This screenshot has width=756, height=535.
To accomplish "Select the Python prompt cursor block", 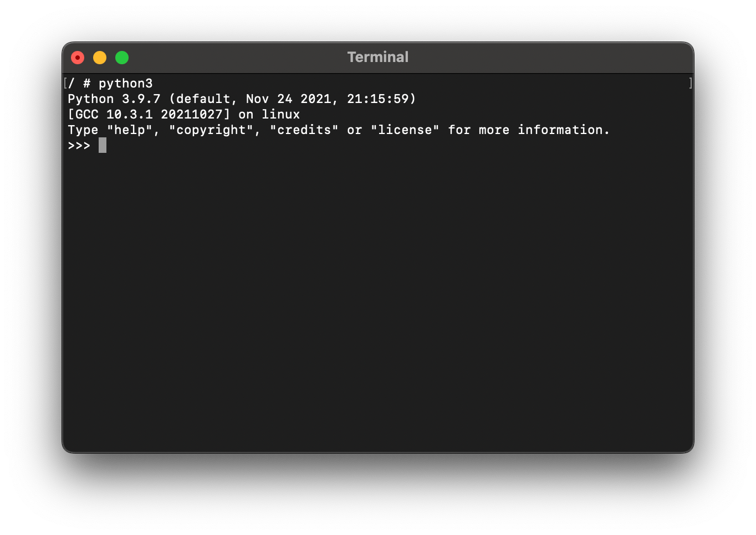I will pos(103,145).
